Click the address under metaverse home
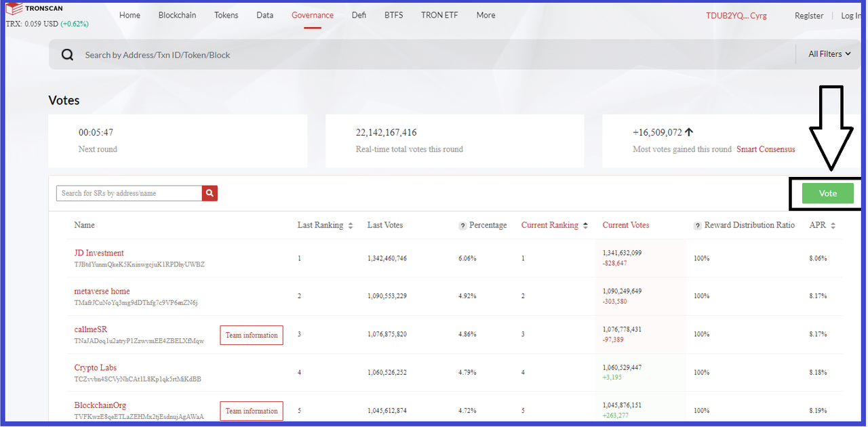Image resolution: width=868 pixels, height=427 pixels. 136,302
